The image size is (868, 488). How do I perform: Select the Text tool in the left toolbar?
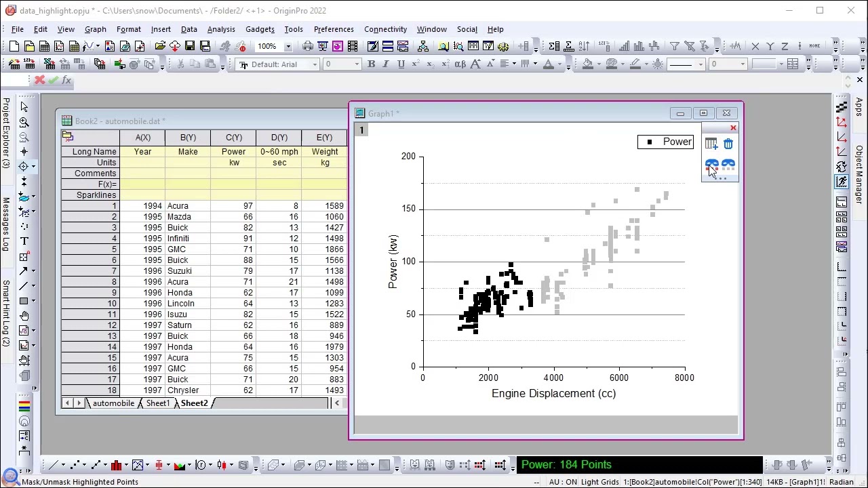tap(24, 241)
